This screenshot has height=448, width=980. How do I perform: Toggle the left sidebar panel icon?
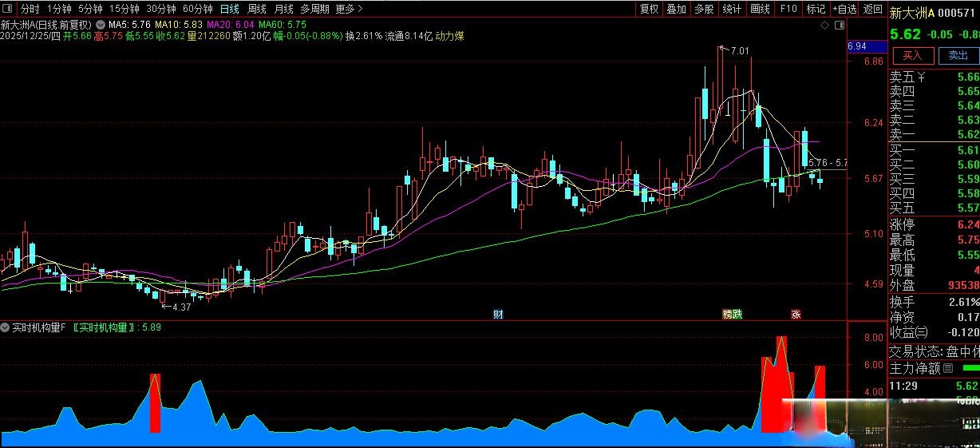pyautogui.click(x=8, y=9)
